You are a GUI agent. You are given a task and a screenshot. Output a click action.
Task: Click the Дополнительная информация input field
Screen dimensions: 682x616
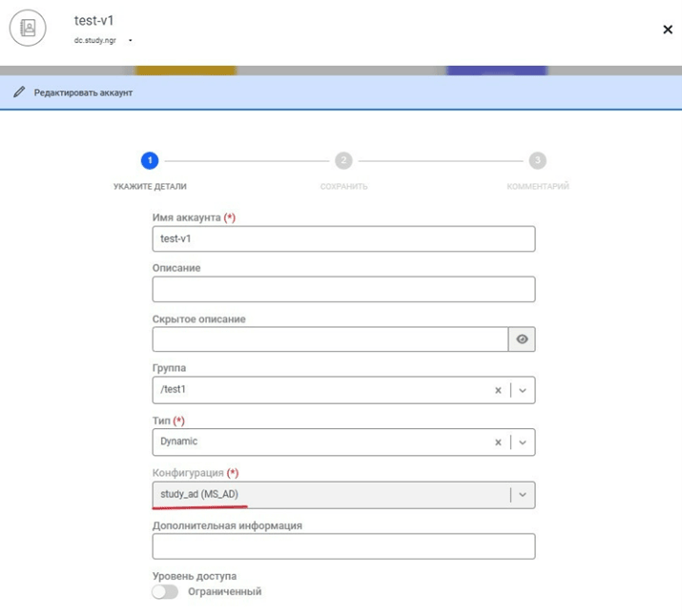click(343, 546)
